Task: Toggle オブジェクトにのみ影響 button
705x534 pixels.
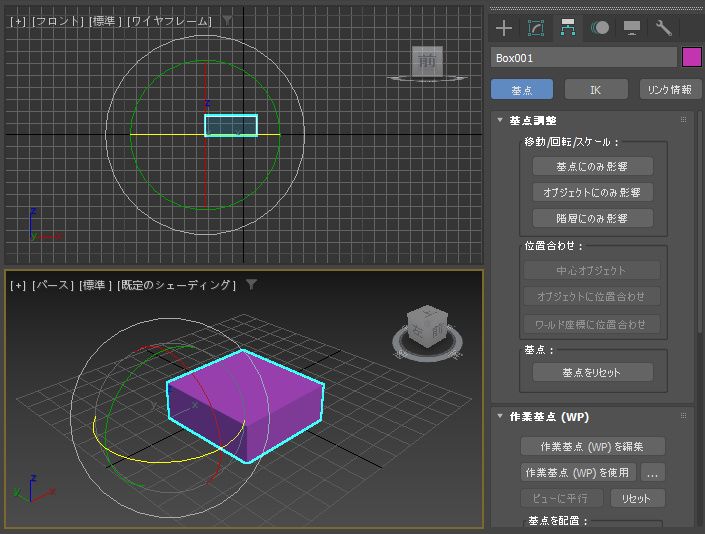Action: click(593, 192)
